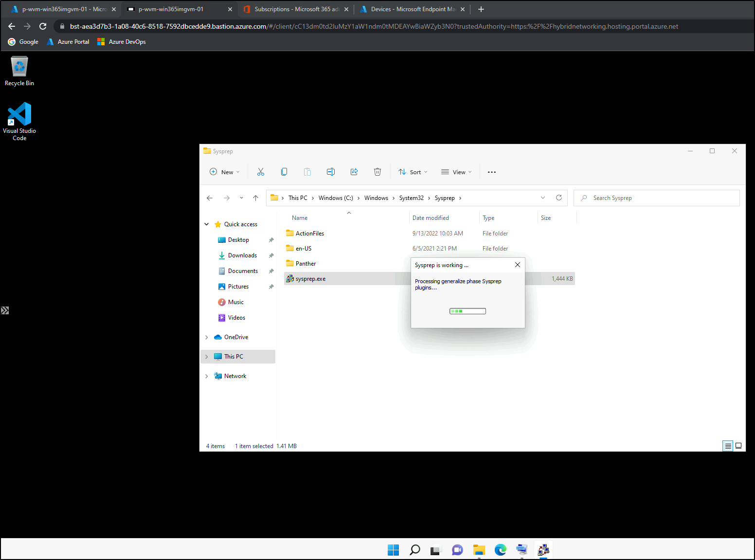
Task: Switch to first p-wvm-win365imgvm-01 Azure tab
Action: tap(63, 9)
